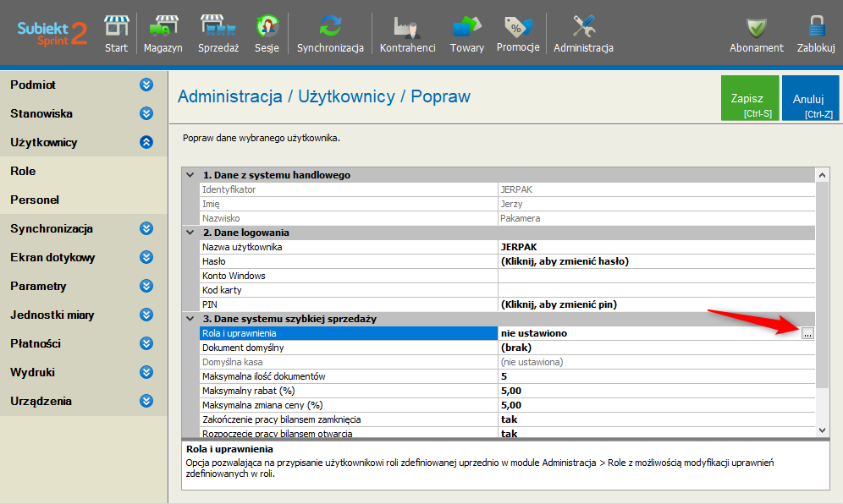Open the Kontrahenci contractors module

407,33
